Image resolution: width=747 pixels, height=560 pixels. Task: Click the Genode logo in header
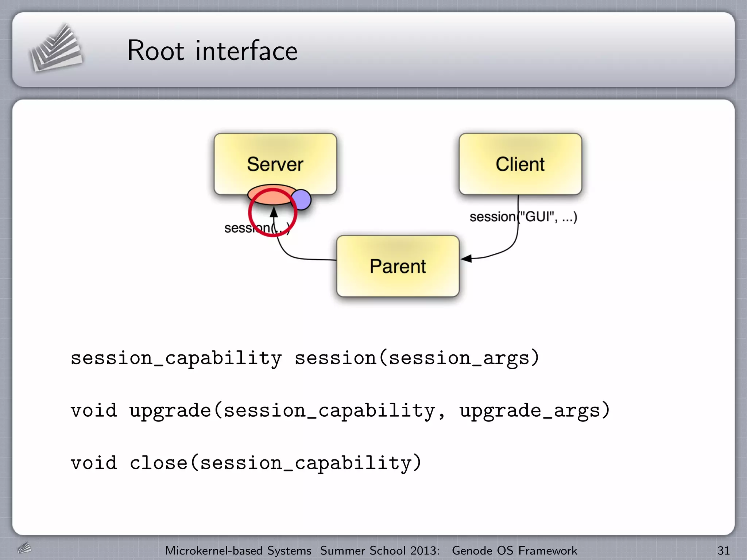[x=56, y=48]
